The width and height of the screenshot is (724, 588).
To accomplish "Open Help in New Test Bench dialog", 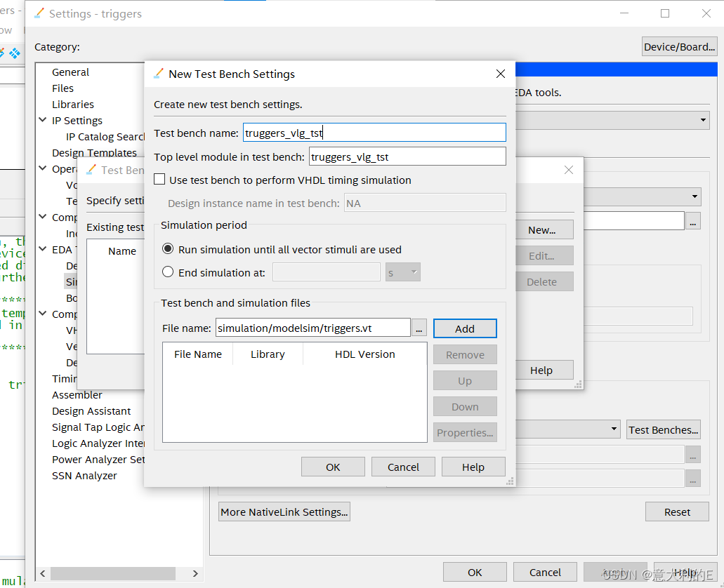I will tap(473, 467).
